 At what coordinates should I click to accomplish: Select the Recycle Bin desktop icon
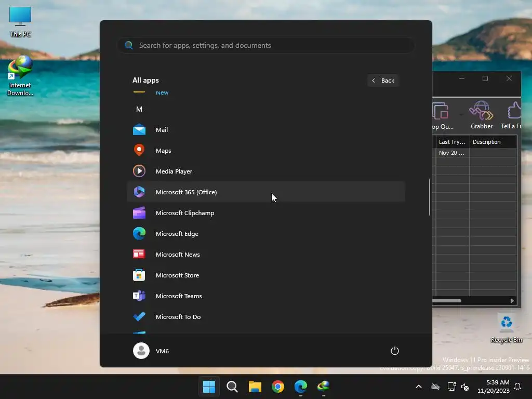pos(507,328)
